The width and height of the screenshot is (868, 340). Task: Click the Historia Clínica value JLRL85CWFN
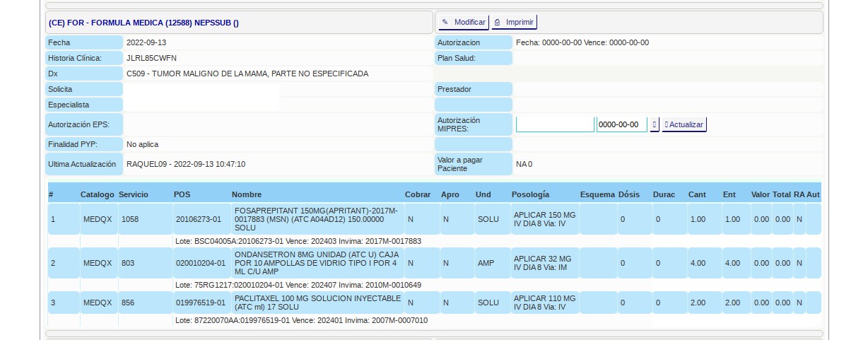(151, 58)
